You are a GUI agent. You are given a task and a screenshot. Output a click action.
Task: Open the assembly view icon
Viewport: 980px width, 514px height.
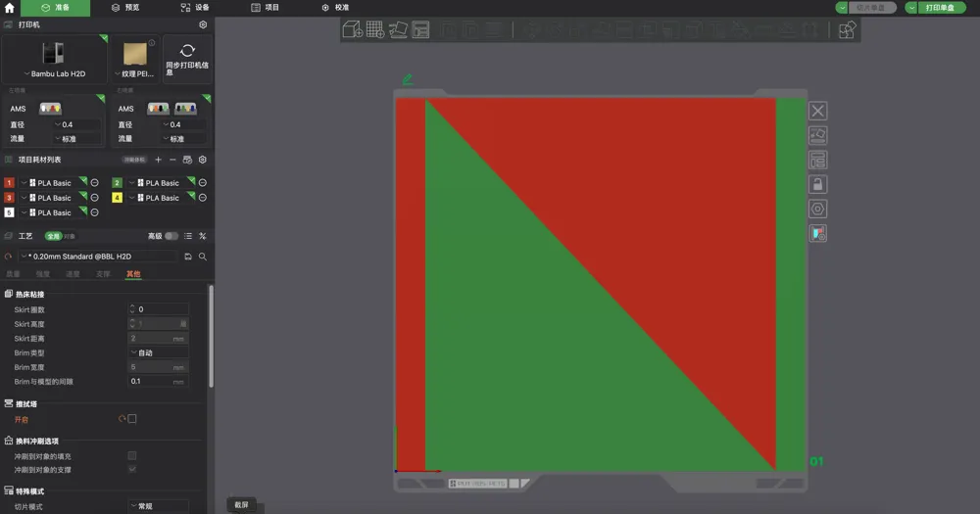point(847,30)
